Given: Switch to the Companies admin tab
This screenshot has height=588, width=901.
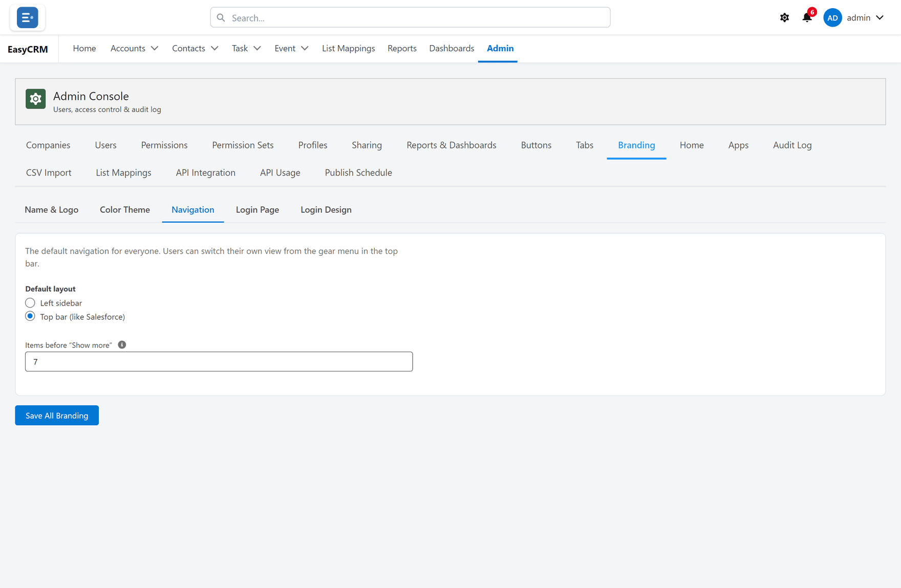Looking at the screenshot, I should tap(48, 145).
